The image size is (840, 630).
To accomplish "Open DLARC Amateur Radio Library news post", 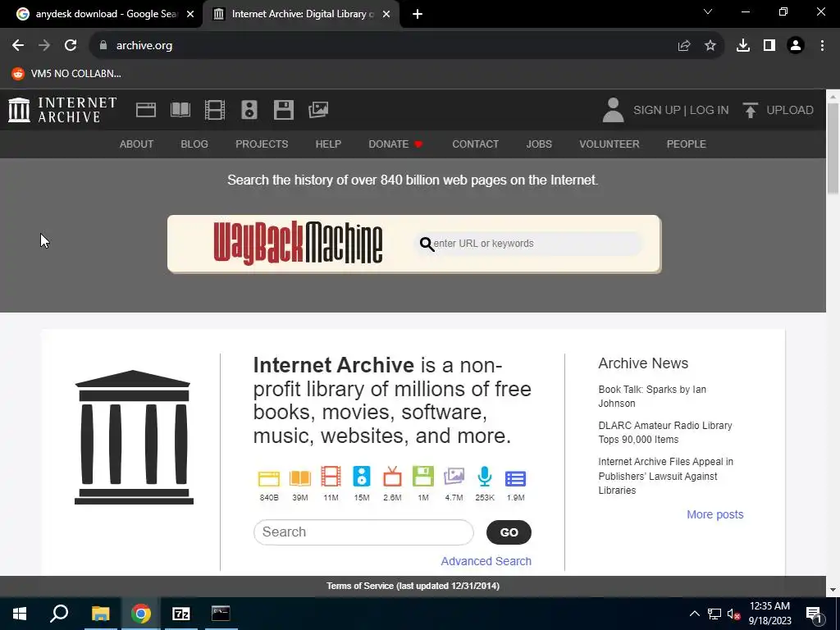I will 664,432.
